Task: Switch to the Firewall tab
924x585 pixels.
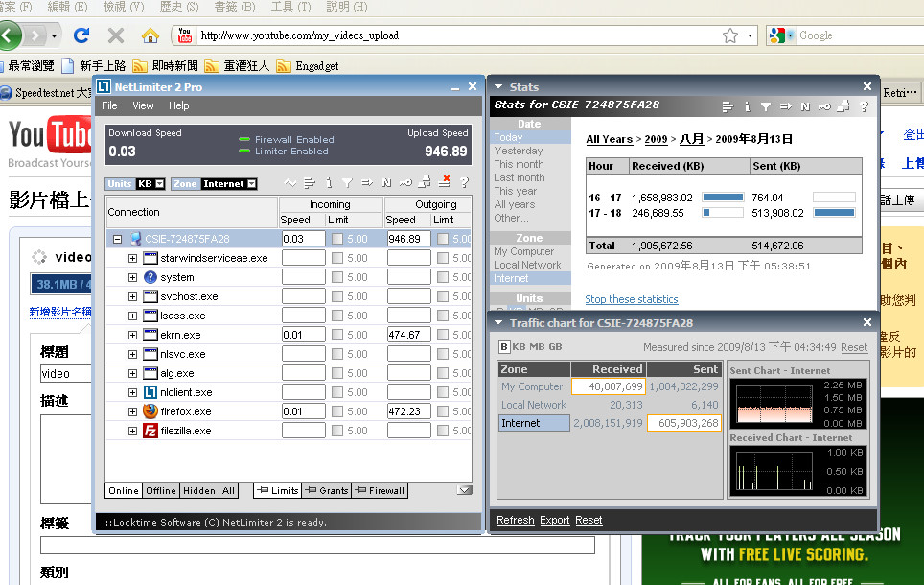Action: coord(381,490)
